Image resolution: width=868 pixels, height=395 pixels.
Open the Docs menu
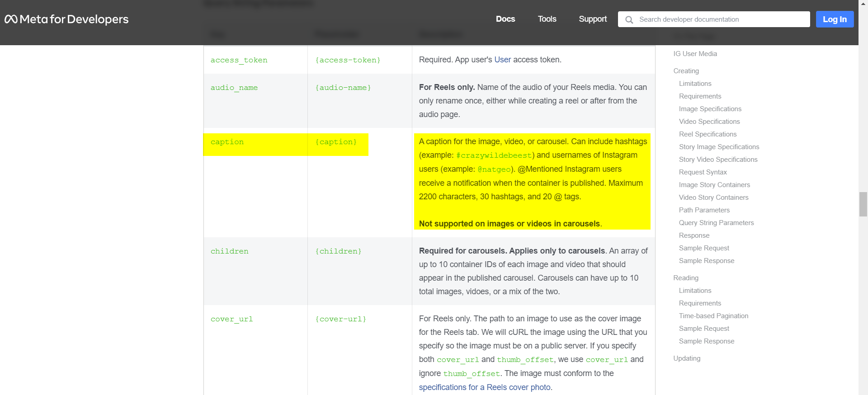(x=505, y=19)
